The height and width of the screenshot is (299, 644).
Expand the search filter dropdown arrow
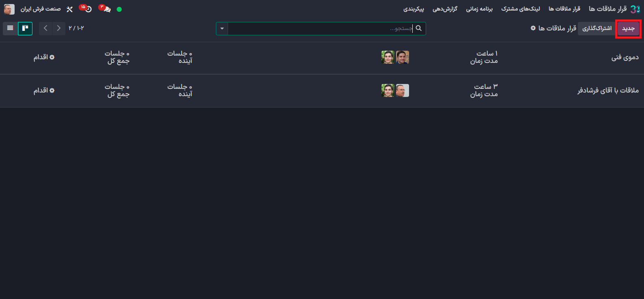pos(222,28)
